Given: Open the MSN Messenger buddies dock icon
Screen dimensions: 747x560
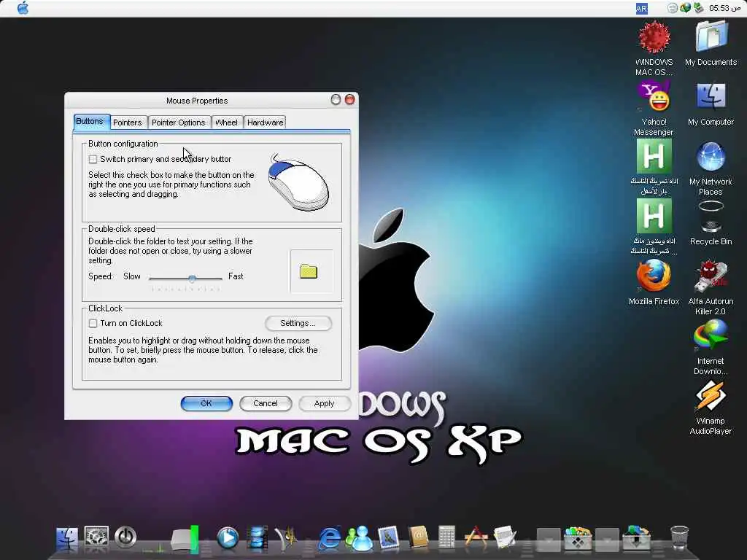Looking at the screenshot, I should 359,539.
